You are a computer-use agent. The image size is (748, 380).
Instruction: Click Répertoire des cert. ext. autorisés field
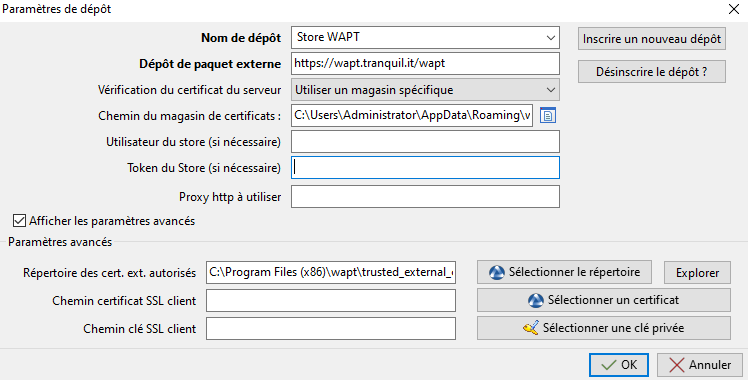pos(331,272)
